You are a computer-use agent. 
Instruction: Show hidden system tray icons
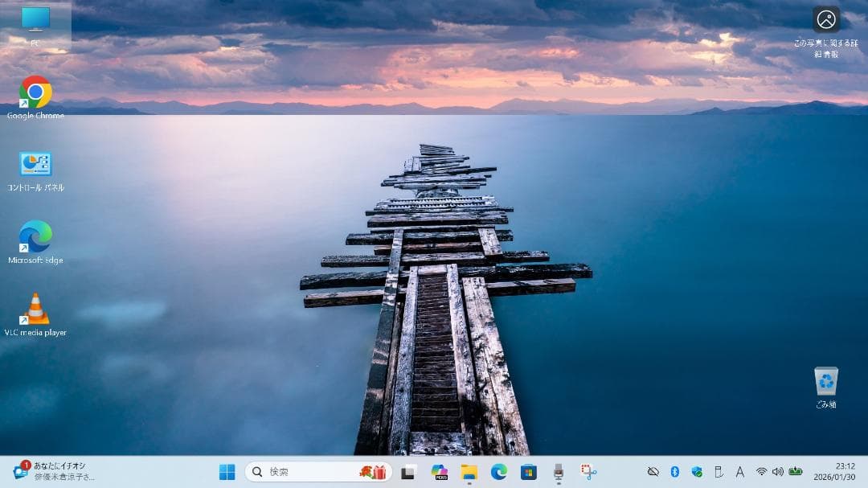(x=653, y=473)
